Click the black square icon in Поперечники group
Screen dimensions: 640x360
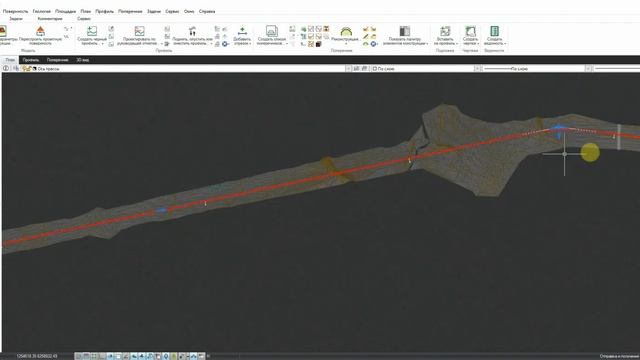tap(318, 44)
